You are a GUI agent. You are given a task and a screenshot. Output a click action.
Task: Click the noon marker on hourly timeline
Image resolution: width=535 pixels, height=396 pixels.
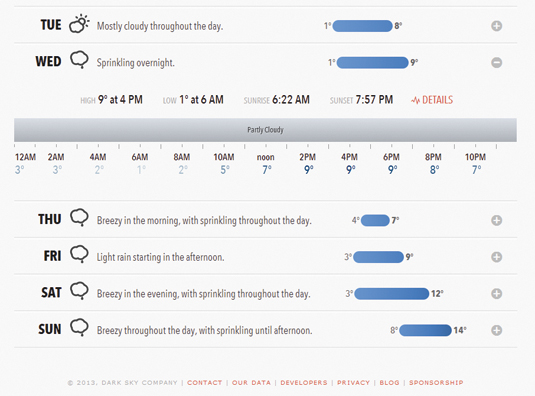click(265, 157)
